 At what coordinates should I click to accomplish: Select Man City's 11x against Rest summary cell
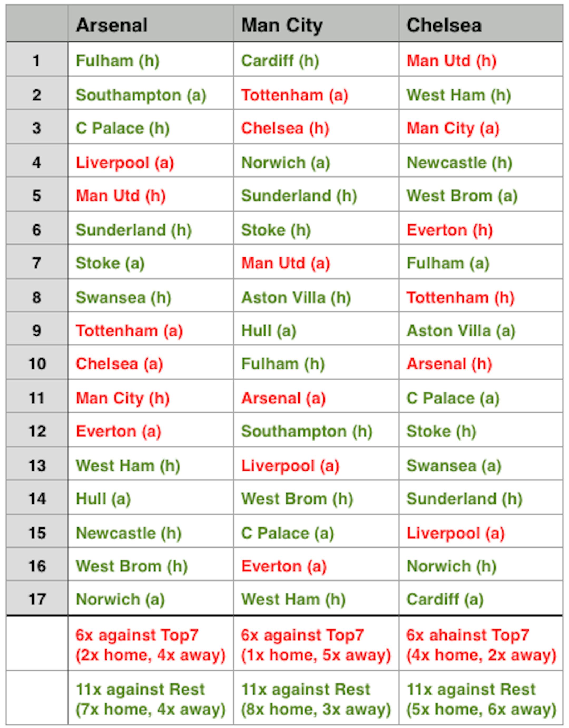pyautogui.click(x=316, y=699)
